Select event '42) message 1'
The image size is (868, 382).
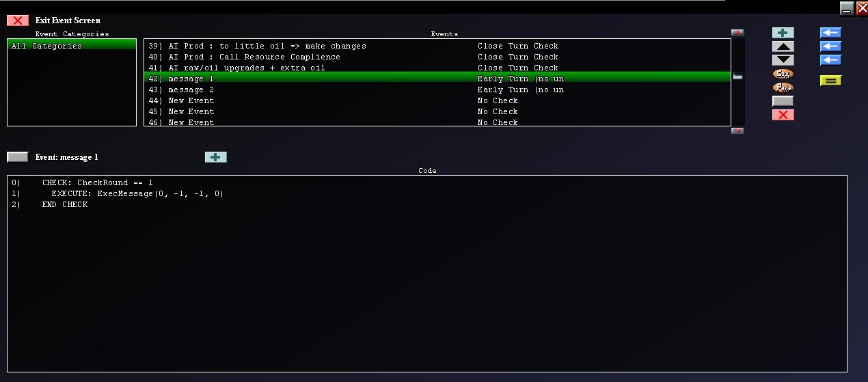pos(437,79)
